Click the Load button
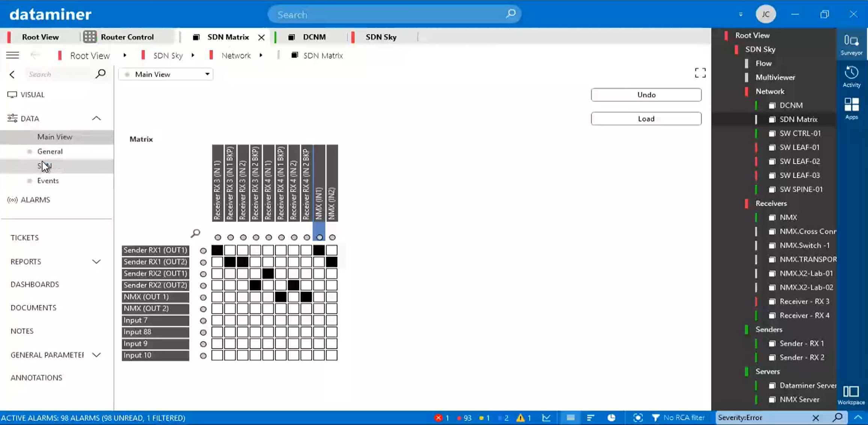The height and width of the screenshot is (425, 868). pyautogui.click(x=646, y=119)
